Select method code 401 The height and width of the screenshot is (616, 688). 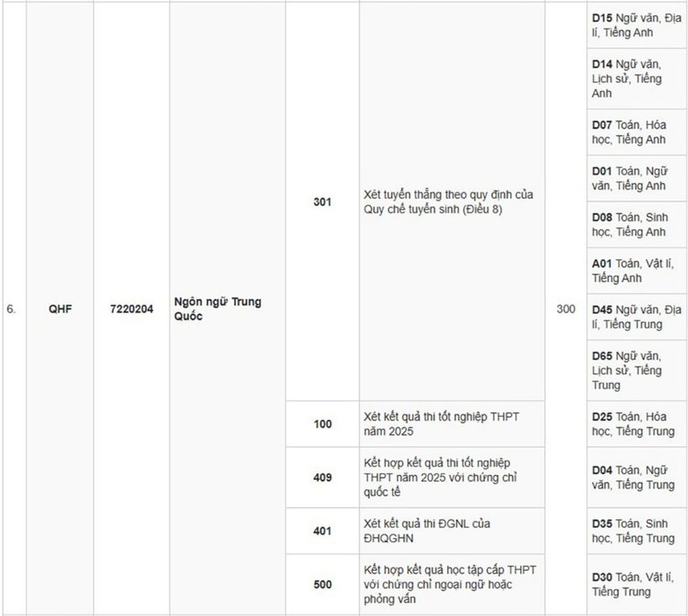(x=322, y=531)
